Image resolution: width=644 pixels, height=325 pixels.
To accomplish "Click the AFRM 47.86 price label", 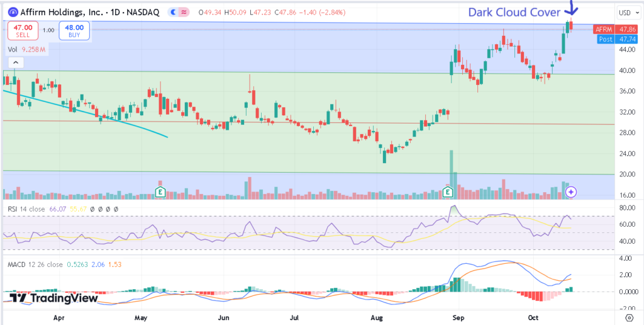I will (616, 29).
